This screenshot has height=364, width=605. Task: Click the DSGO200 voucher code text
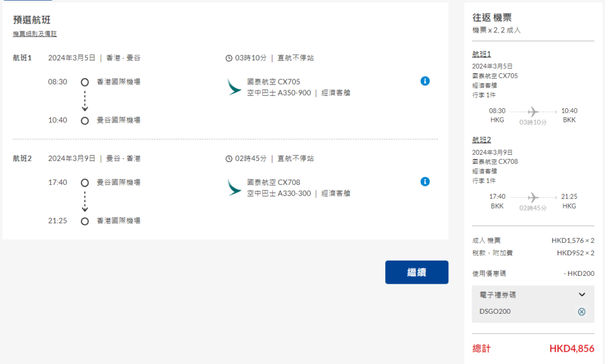click(495, 311)
